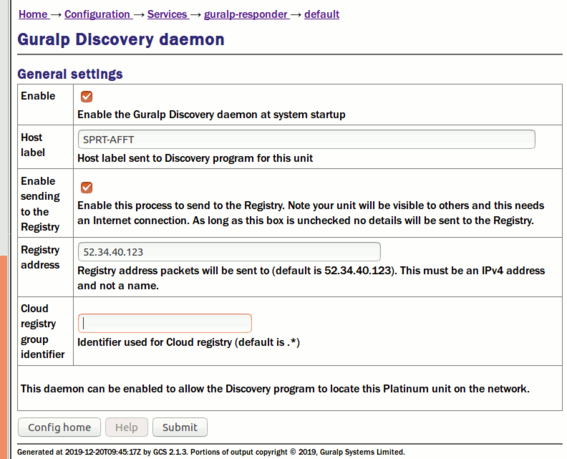Focus the Cloud registry group identifier field
This screenshot has width=567, height=459.
pyautogui.click(x=165, y=323)
